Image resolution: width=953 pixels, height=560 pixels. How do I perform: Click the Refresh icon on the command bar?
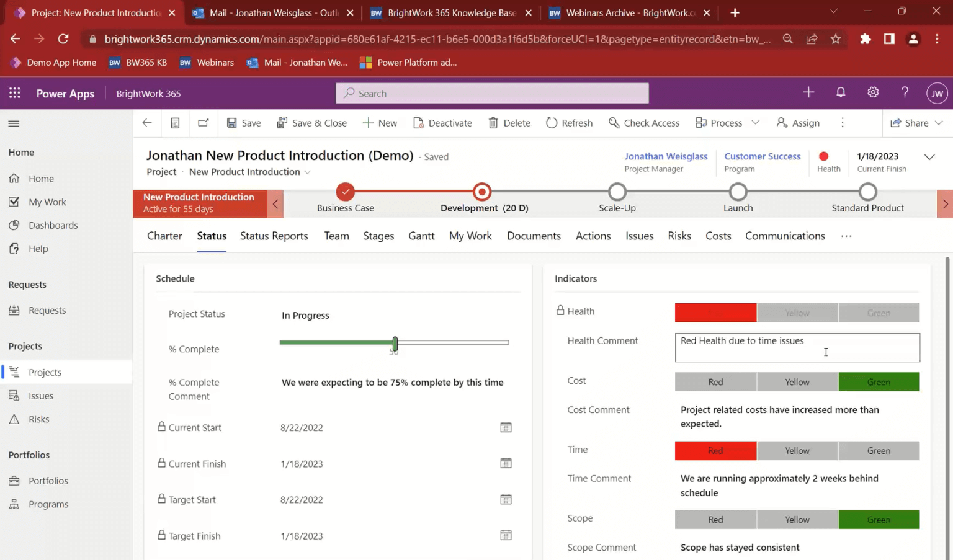pyautogui.click(x=551, y=123)
